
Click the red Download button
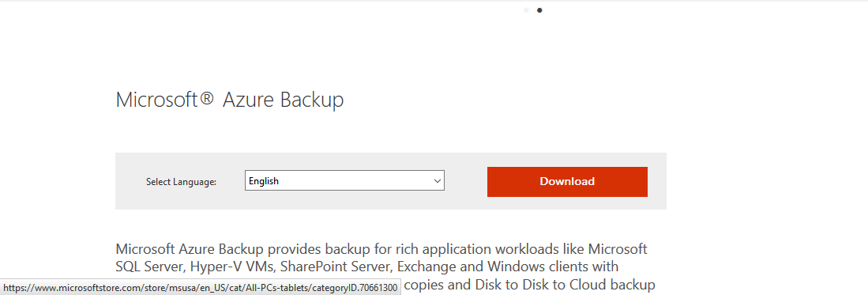tap(567, 181)
